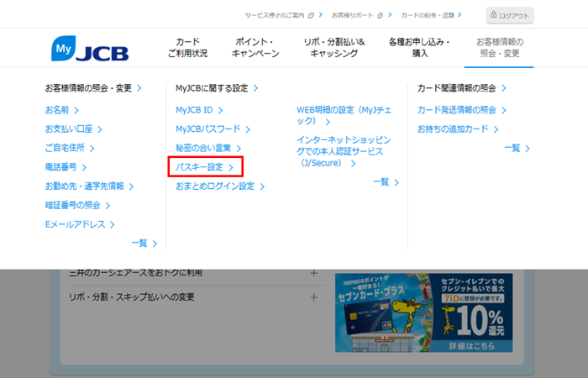Viewport: 588px width, 378px height.
Task: Select the リボ・分割払い&キャッシング menu
Action: pos(333,47)
